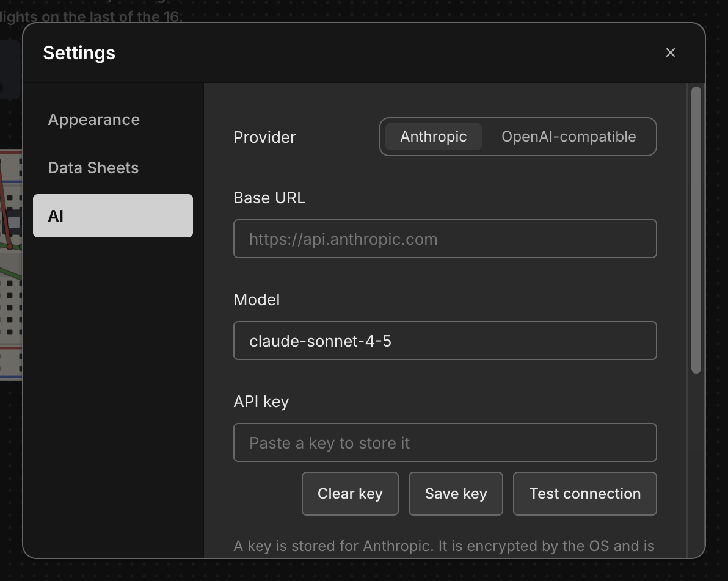Click the stored key note for Anthropic
This screenshot has width=728, height=581.
[x=444, y=546]
